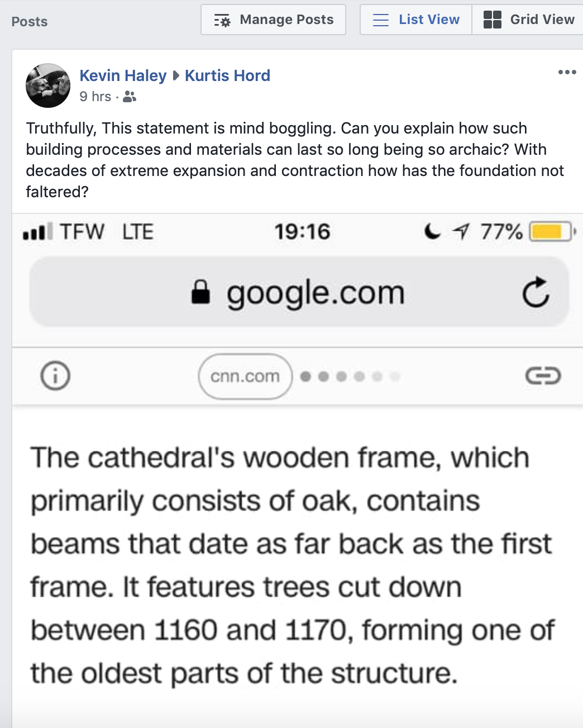Click the padlock icon beside google.com
The height and width of the screenshot is (728, 583).
[x=200, y=292]
